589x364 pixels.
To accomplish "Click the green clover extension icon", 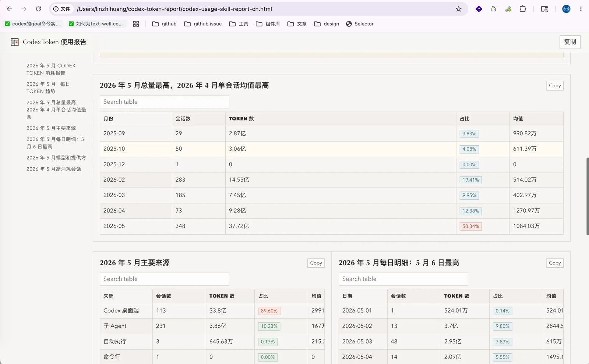I will coord(508,9).
